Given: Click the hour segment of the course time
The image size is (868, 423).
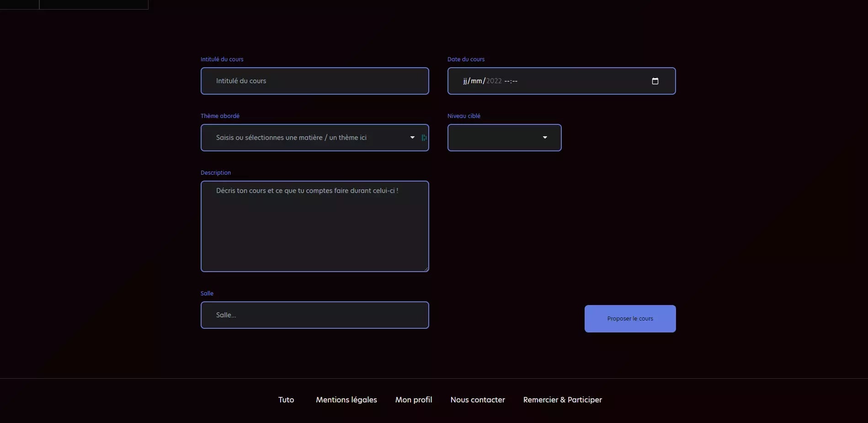Looking at the screenshot, I should (x=507, y=81).
